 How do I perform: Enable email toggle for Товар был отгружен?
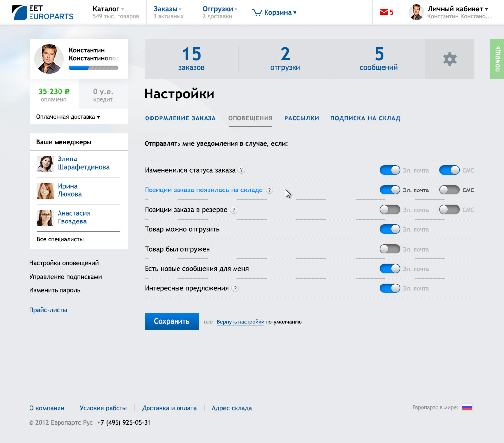389,249
